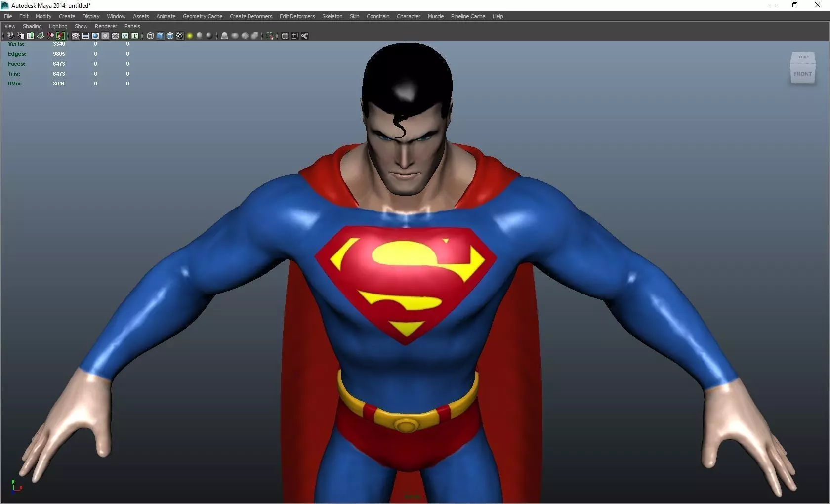Screen dimensions: 830x504
Task: Click the Image Plane icon
Action: 41,36
